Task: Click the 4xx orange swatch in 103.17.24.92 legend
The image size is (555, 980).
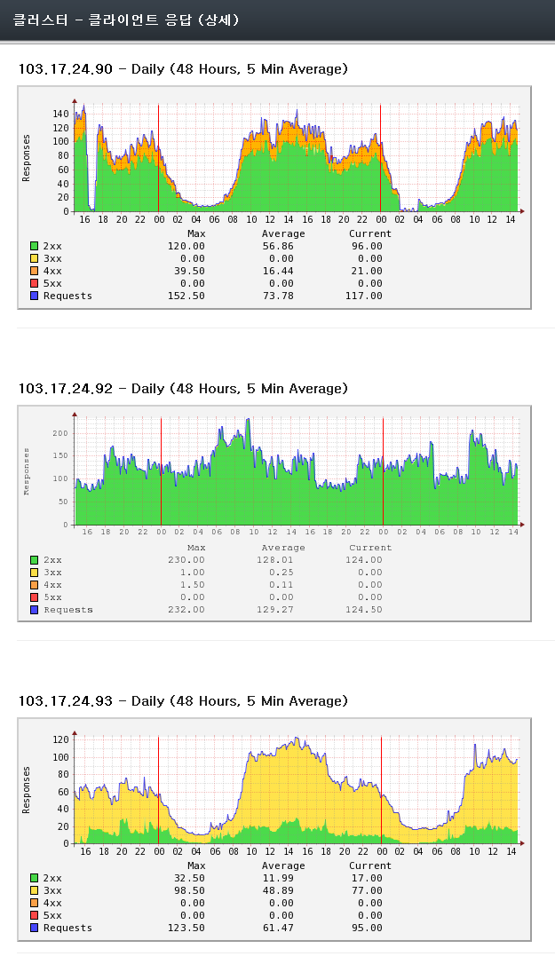Action: (35, 585)
